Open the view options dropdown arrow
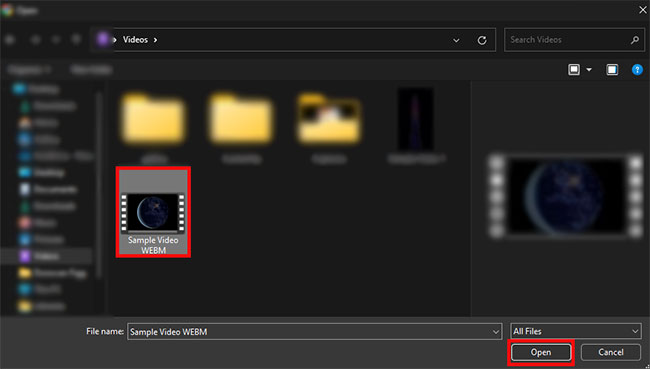 [589, 70]
